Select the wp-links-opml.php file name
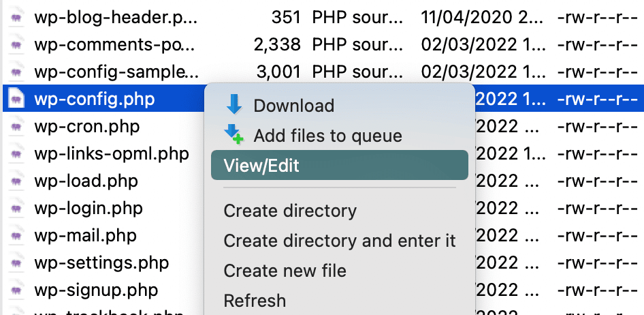 tap(112, 154)
